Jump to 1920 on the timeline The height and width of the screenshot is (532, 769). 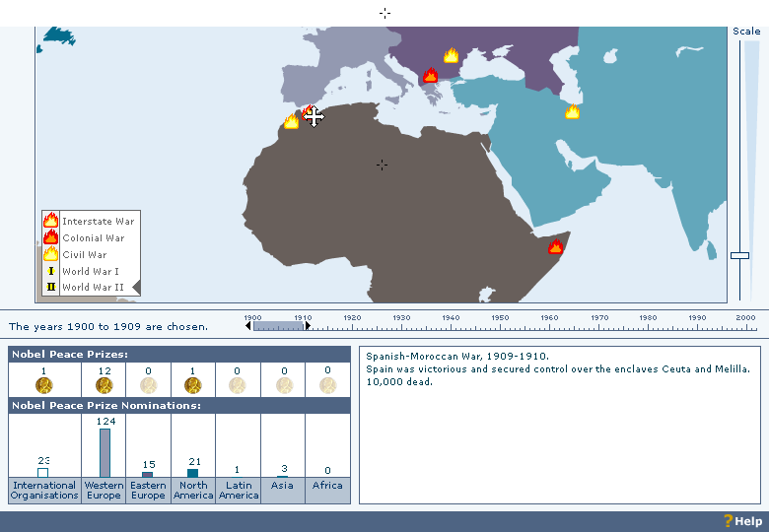pos(352,318)
